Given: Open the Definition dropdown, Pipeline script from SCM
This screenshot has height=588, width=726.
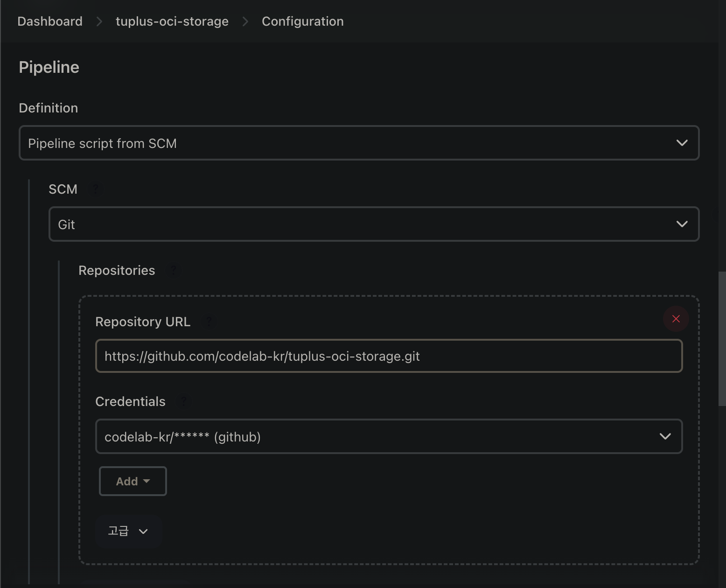Looking at the screenshot, I should click(x=359, y=143).
